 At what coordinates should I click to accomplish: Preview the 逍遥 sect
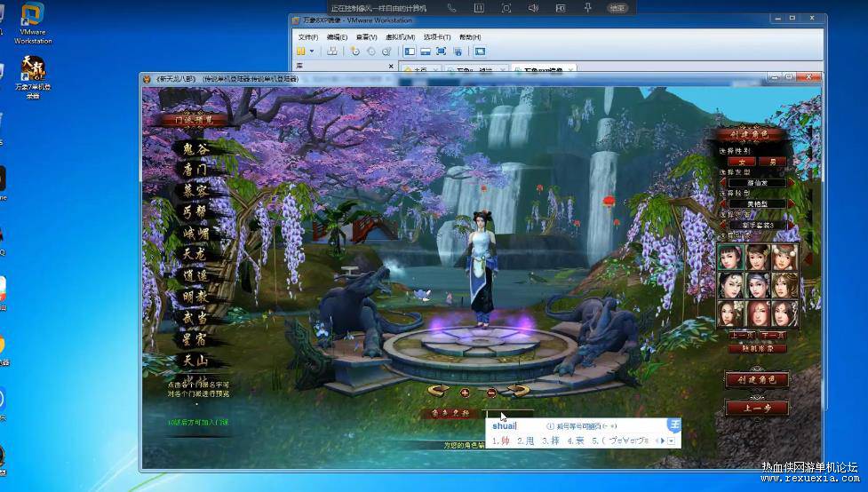[x=196, y=275]
